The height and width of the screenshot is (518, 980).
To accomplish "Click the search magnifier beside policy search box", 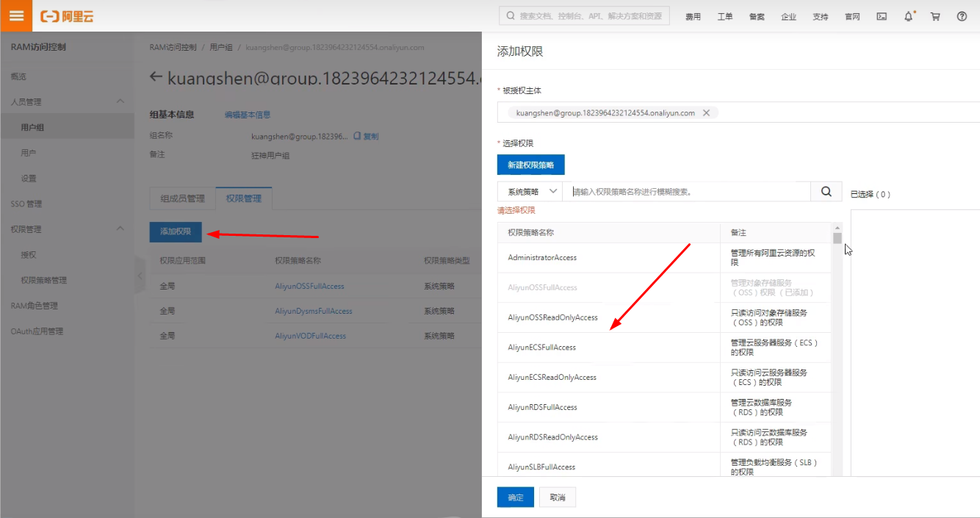I will (x=826, y=192).
